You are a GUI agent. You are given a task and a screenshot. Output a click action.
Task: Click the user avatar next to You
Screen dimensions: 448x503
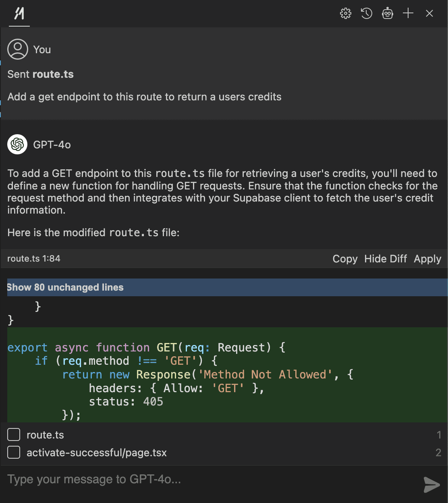18,49
